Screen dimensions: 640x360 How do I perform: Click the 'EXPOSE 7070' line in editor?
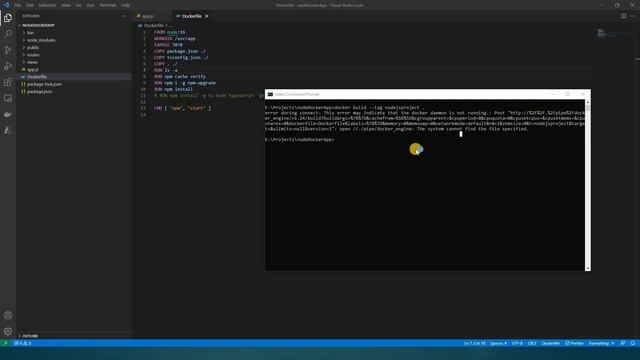168,45
